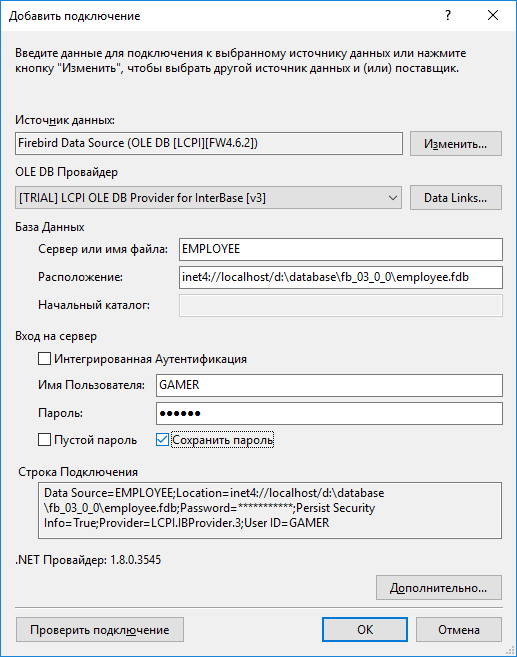Cancel with the Отмена button
Image resolution: width=517 pixels, height=657 pixels.
click(459, 630)
